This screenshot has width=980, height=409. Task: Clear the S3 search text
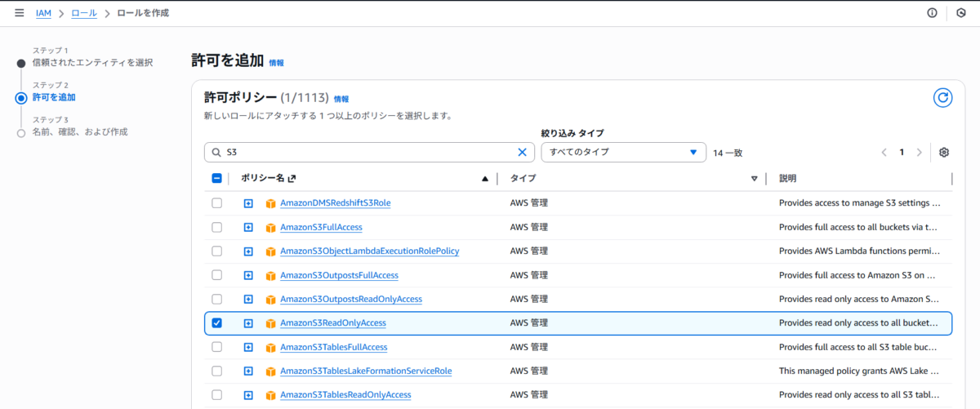point(523,152)
